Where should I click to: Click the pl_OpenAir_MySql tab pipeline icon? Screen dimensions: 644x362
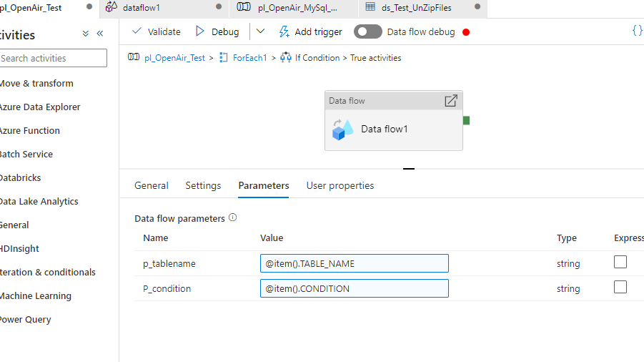(x=244, y=6)
